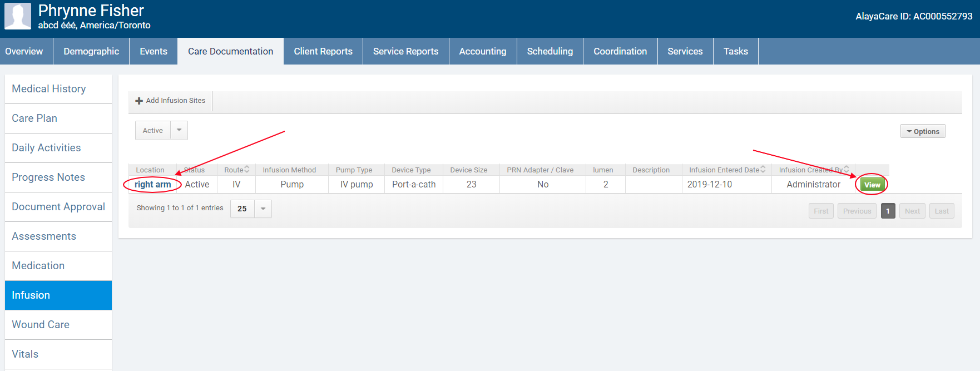Screen dimensions: 980x371
Task: Open Medication section in sidebar
Action: click(x=38, y=265)
